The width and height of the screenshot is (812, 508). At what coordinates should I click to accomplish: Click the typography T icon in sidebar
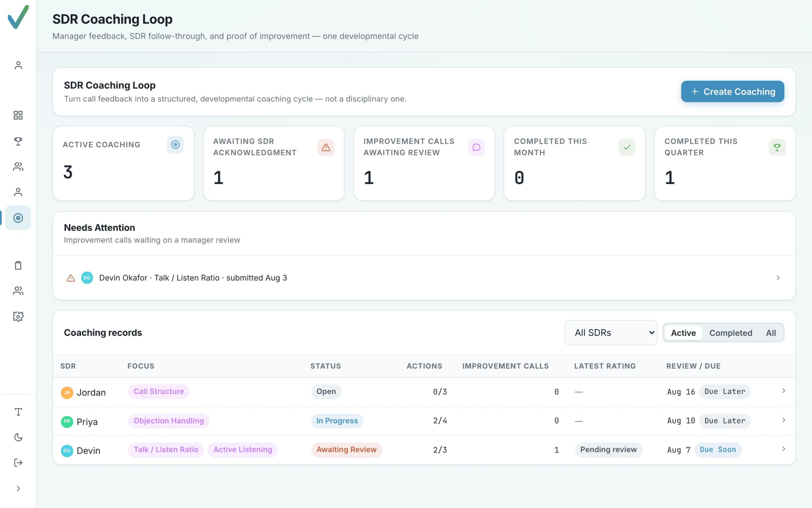pos(18,412)
